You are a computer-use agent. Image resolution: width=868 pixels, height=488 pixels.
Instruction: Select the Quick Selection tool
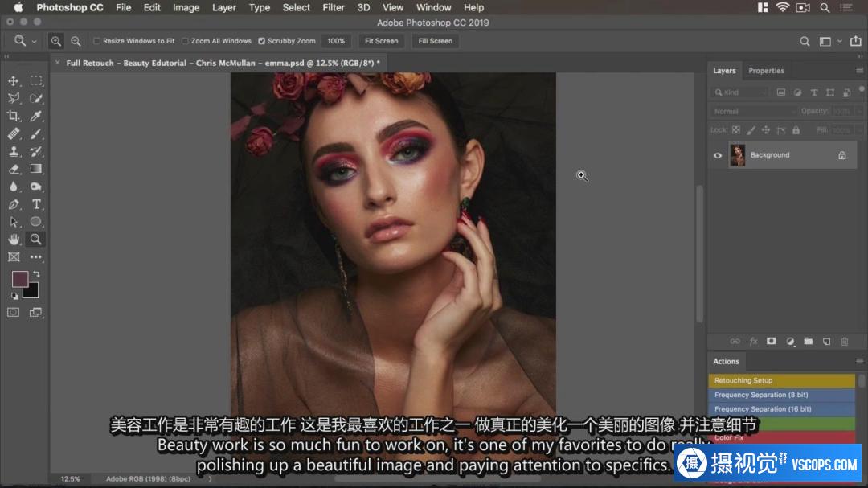coord(36,99)
